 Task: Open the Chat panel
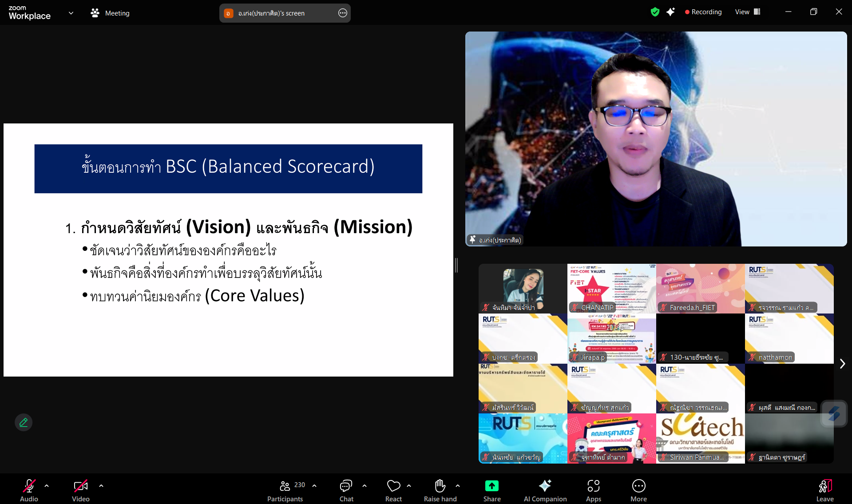tap(346, 486)
